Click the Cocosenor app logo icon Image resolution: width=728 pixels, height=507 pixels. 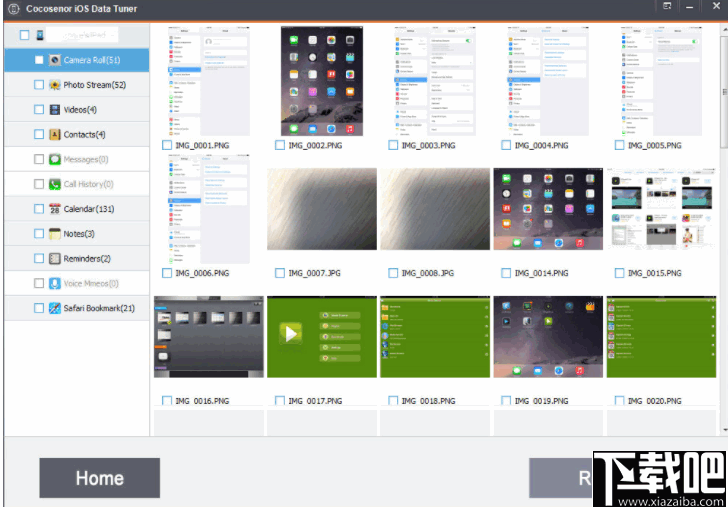(x=13, y=9)
